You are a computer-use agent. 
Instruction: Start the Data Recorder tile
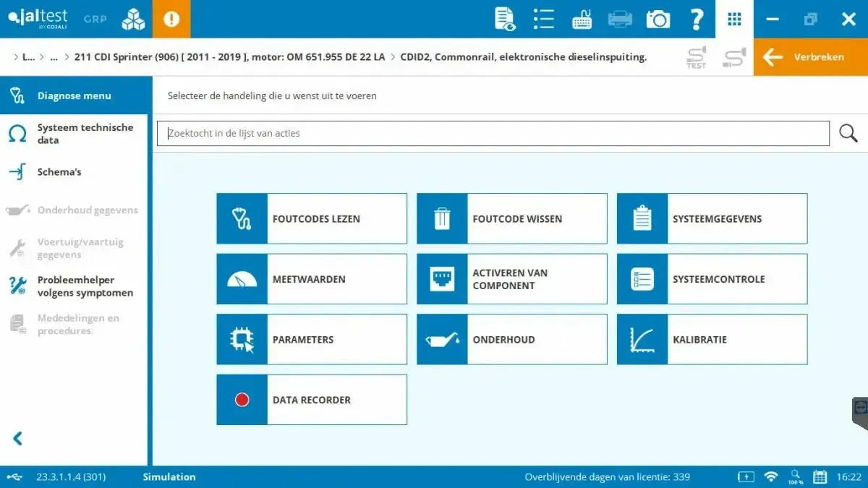coord(312,400)
